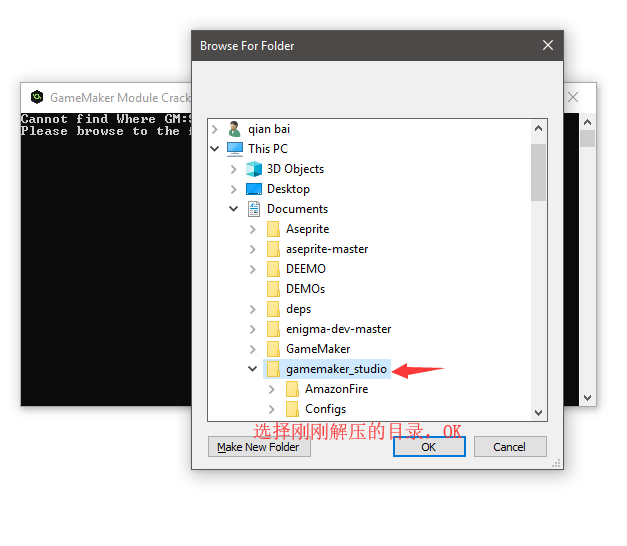Click the qian bai user icon

tap(234, 129)
